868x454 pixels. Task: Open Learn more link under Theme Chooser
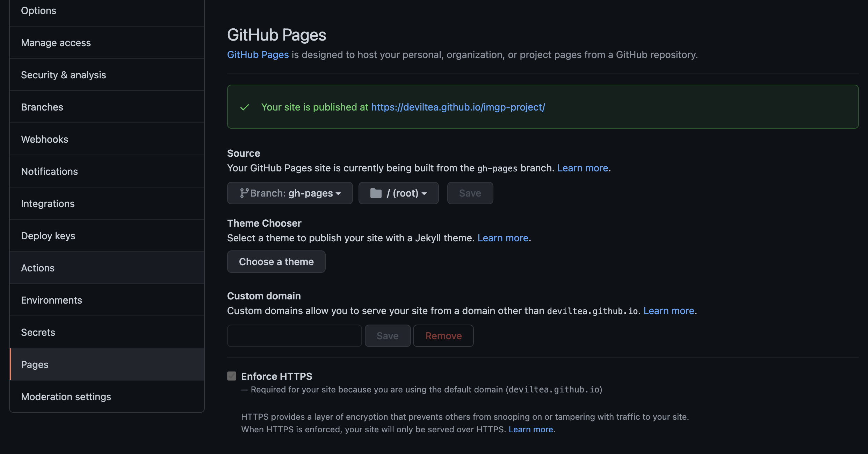coord(503,238)
